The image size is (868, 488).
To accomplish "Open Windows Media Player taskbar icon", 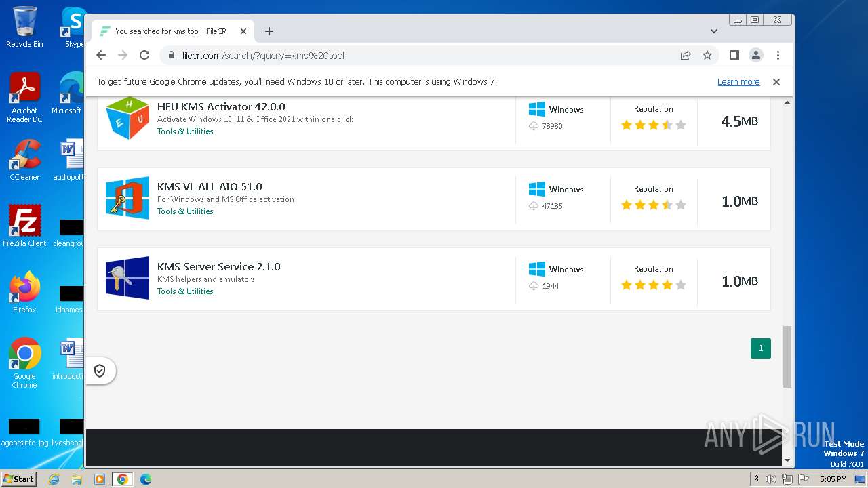I will pos(100,479).
